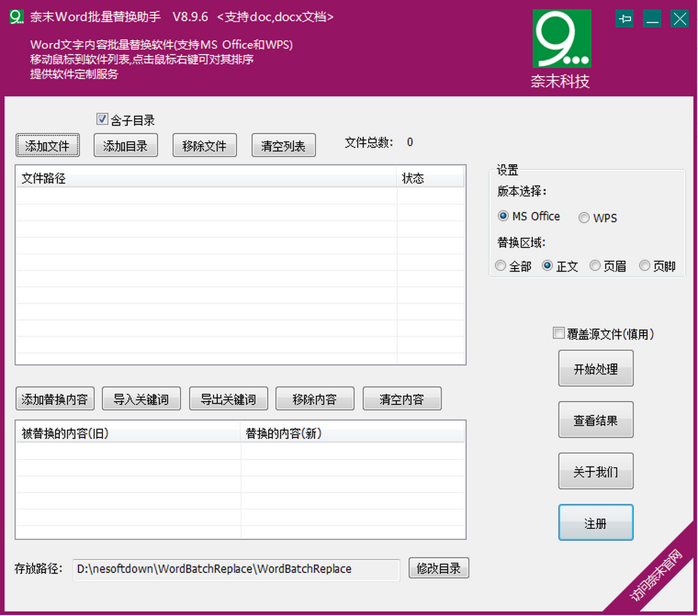Click 注册 to register the software
Viewport: 698px width, 616px height.
pyautogui.click(x=596, y=522)
